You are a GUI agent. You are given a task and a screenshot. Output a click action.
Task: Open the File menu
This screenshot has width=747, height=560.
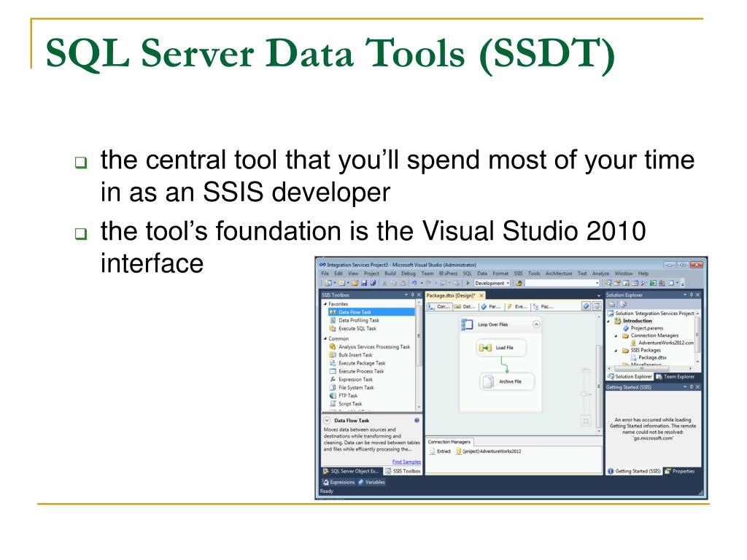click(x=325, y=273)
